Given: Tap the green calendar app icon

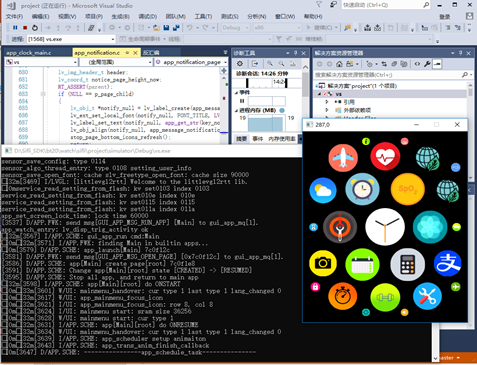Looking at the screenshot, I should pyautogui.click(x=362, y=265).
